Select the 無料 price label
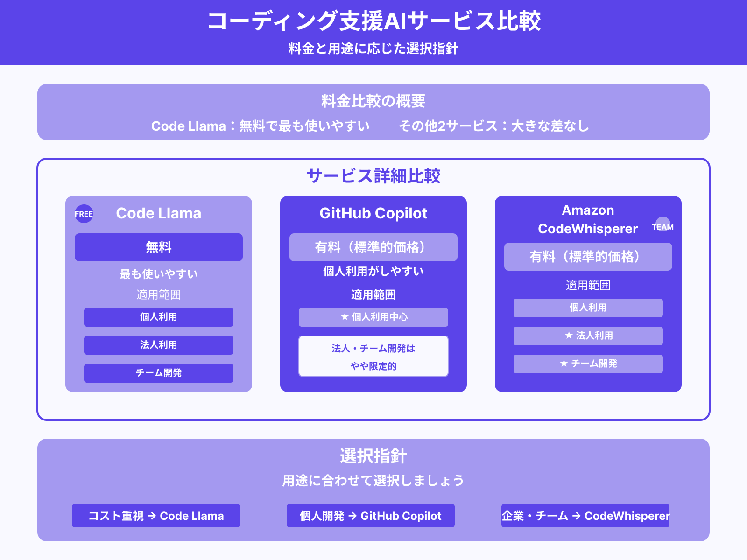The width and height of the screenshot is (747, 560). [x=159, y=247]
